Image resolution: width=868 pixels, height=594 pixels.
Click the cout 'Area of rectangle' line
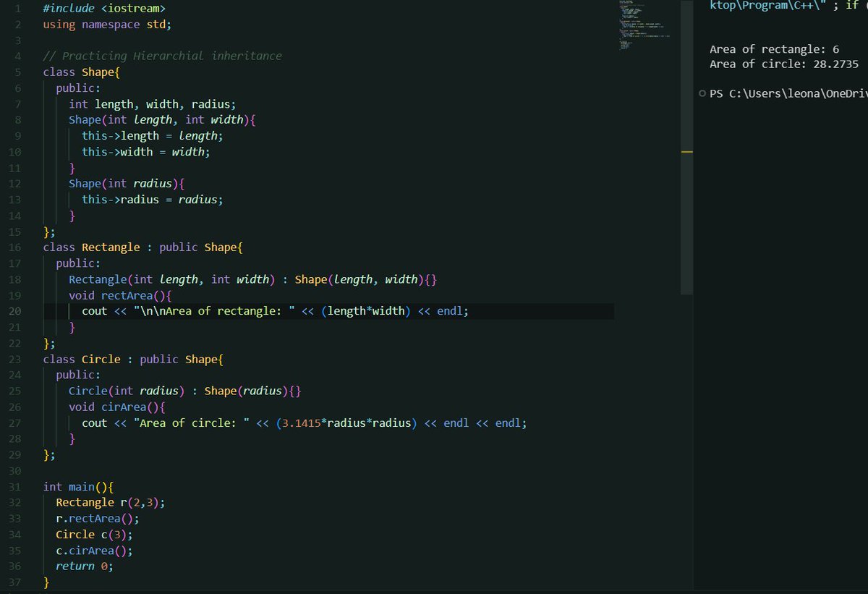[275, 311]
